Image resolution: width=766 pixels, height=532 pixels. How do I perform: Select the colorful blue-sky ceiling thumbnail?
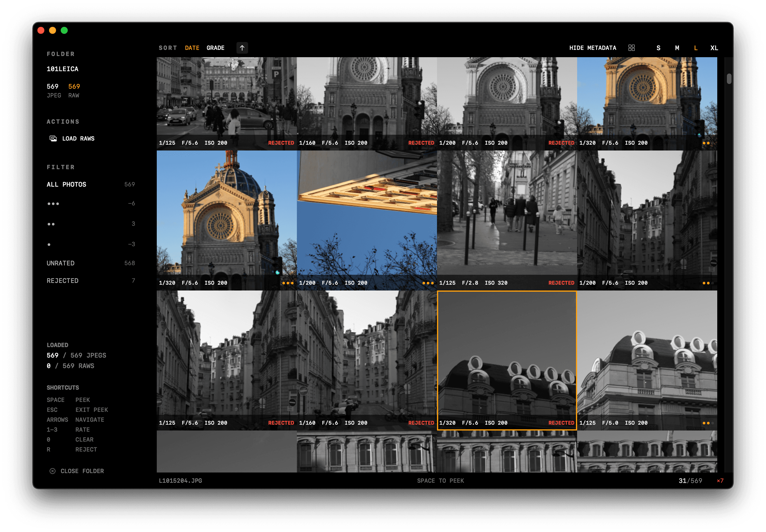coord(367,213)
